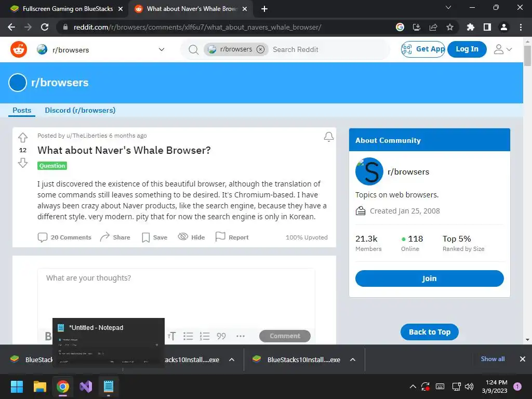Click the Notepad taskbar icon
Viewport: 532px width, 399px height.
pyautogui.click(x=108, y=387)
